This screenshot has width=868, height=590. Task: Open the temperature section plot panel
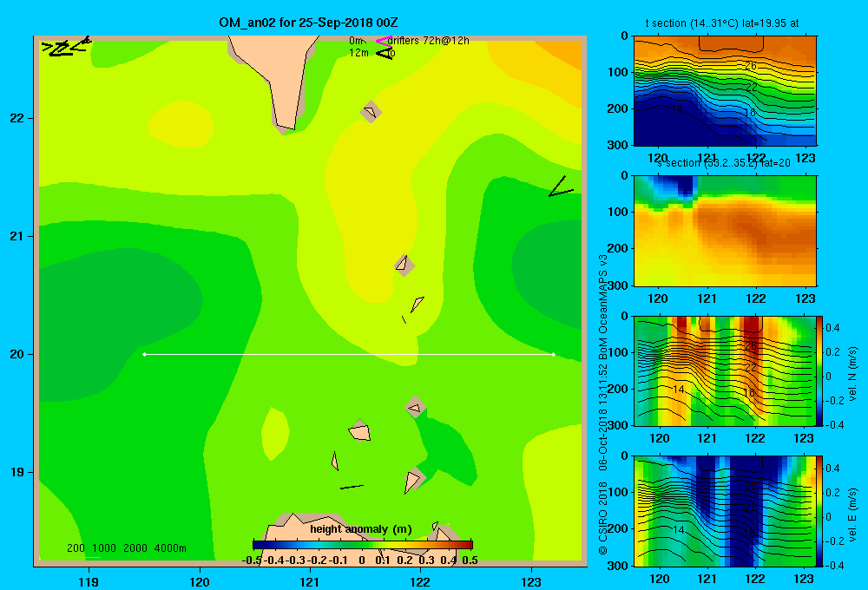(x=725, y=91)
